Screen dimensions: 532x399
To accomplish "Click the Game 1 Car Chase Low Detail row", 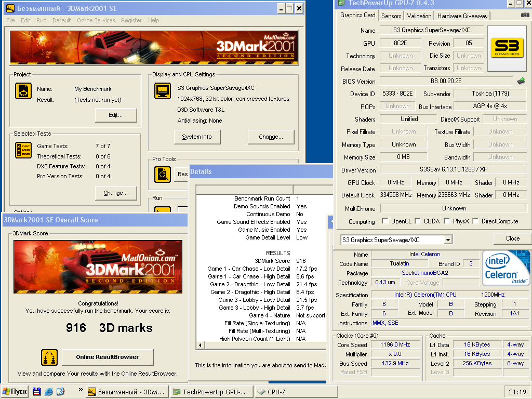I will click(262, 269).
